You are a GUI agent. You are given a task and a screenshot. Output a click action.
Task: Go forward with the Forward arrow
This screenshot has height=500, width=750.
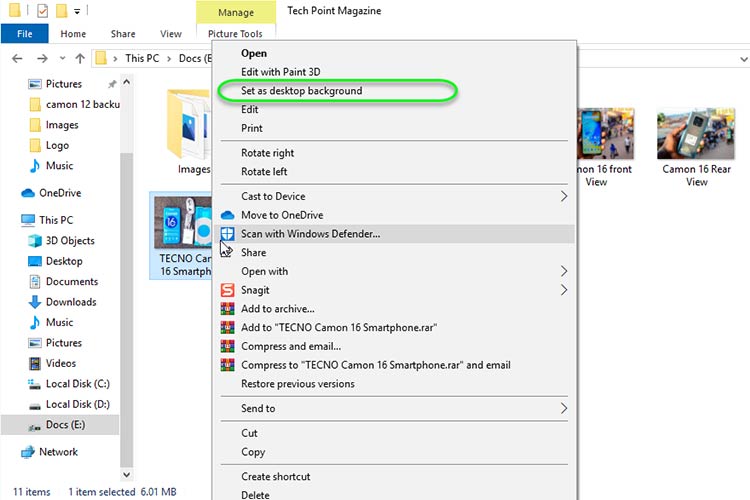coord(42,58)
